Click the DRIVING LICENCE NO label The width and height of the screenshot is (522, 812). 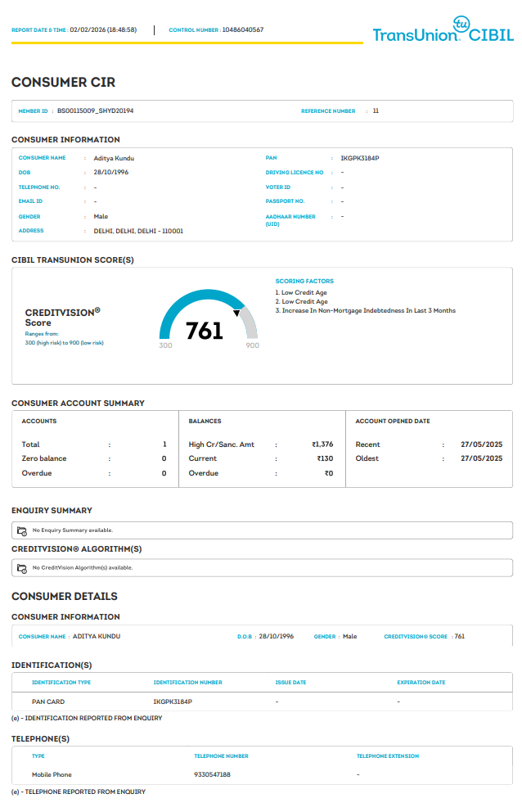point(295,173)
